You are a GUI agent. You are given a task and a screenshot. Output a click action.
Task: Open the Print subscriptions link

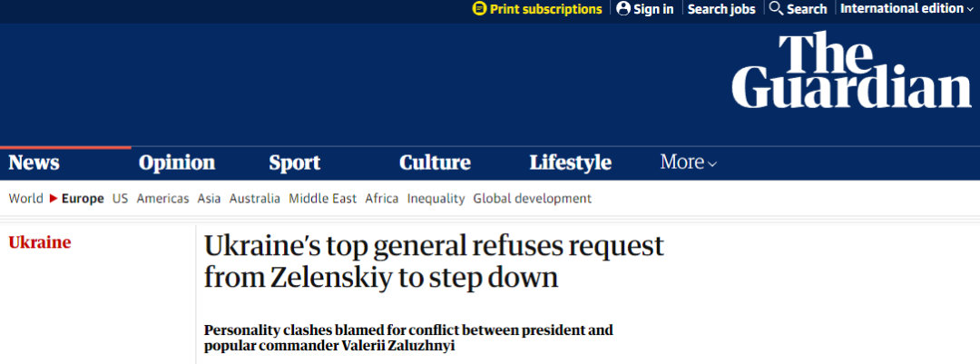pyautogui.click(x=545, y=9)
